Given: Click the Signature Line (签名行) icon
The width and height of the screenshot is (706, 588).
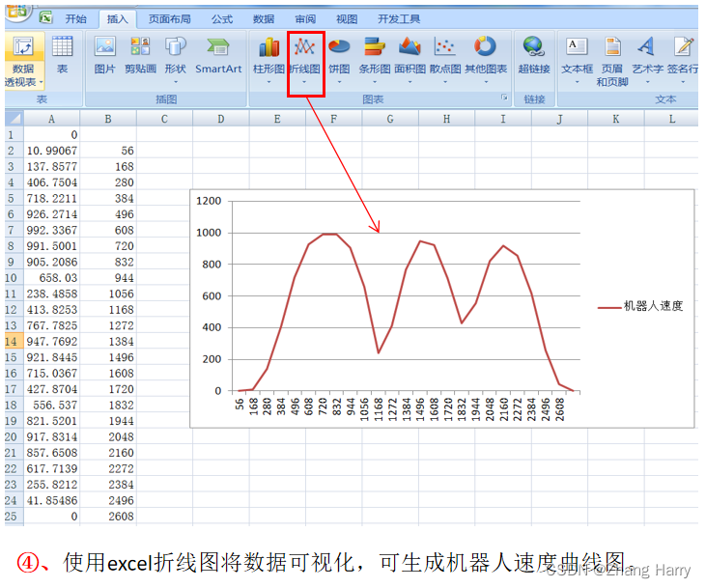Looking at the screenshot, I should tap(683, 46).
